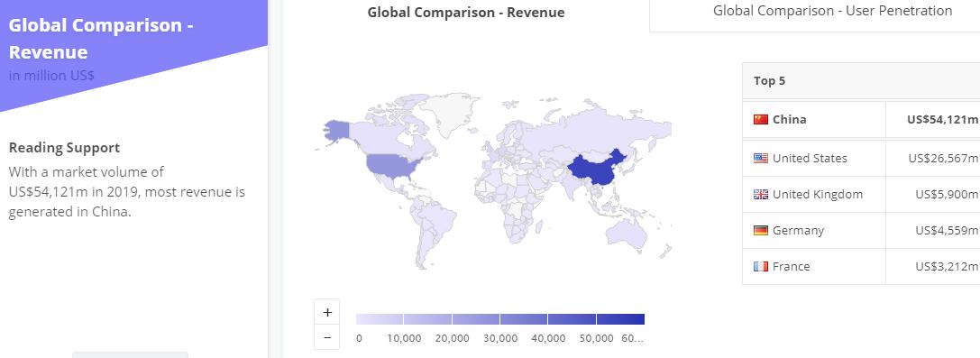Click the 'in million US$' subtitle
This screenshot has width=980, height=358.
pyautogui.click(x=51, y=76)
